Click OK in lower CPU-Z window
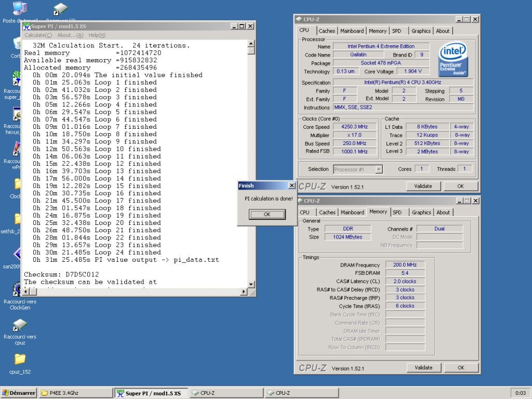Viewport: 532px width, 399px height. 461,368
